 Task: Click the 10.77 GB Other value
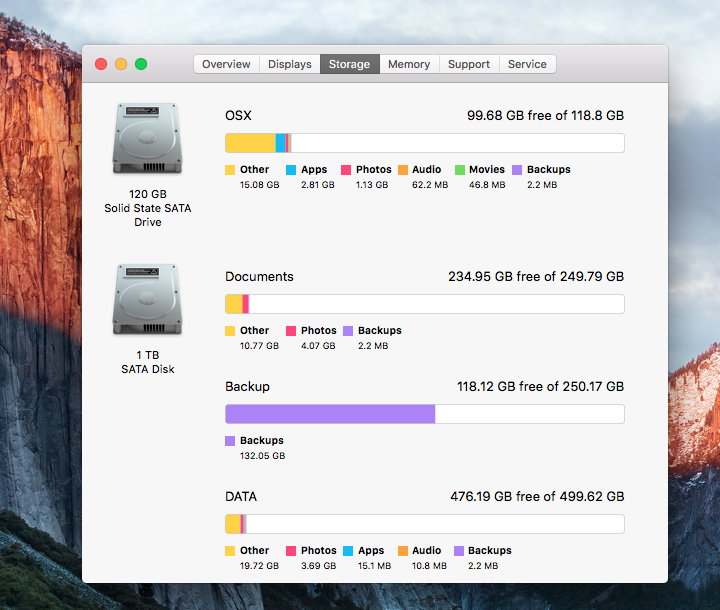tap(259, 346)
